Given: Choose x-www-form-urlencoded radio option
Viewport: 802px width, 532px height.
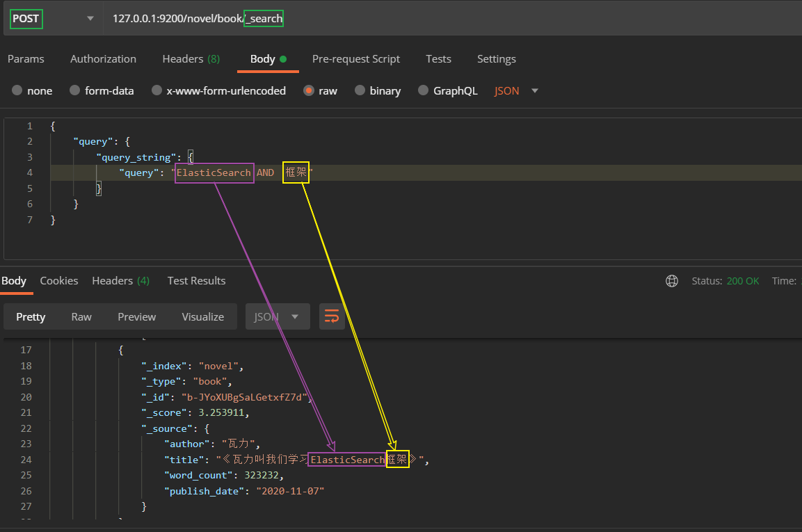Looking at the screenshot, I should 157,90.
